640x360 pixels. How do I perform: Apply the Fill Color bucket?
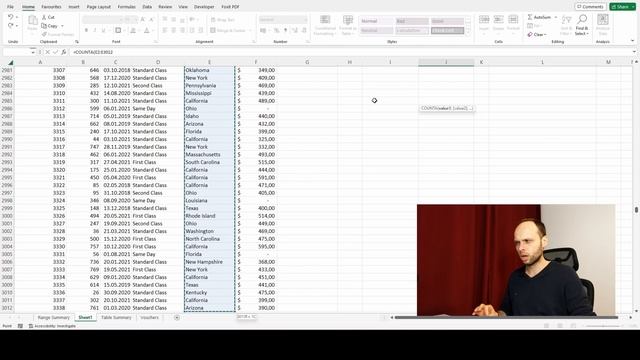pyautogui.click(x=133, y=30)
